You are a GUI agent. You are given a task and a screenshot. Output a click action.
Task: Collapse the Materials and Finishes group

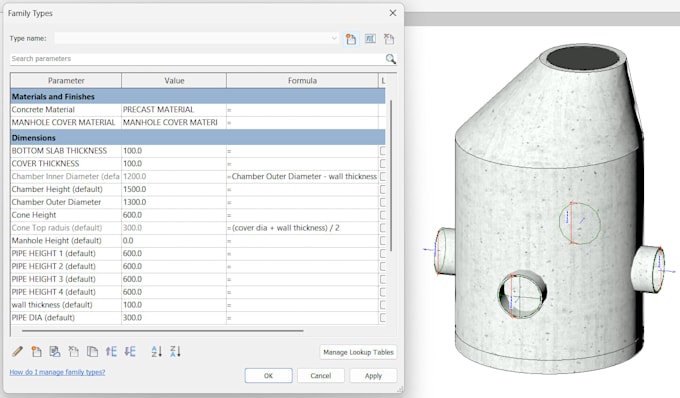198,97
